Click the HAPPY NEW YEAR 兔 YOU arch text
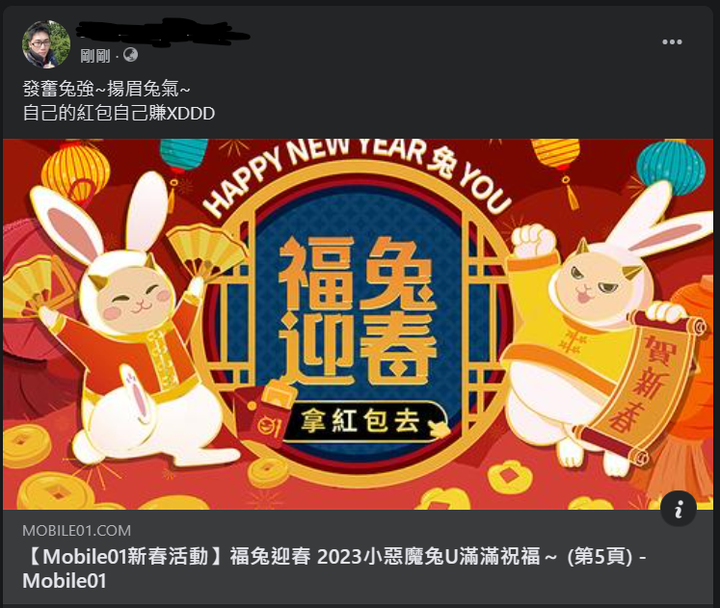The image size is (720, 608). coord(357,175)
